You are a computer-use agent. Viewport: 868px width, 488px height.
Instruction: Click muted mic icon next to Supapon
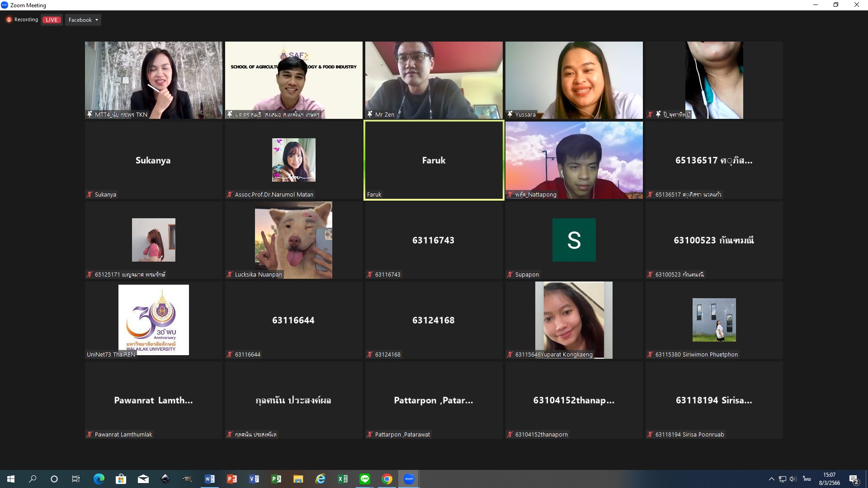point(510,275)
